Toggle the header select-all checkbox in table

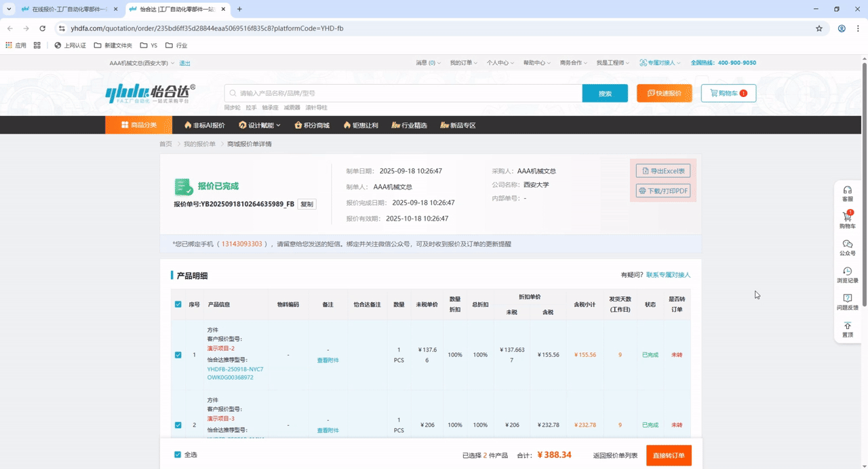coord(178,305)
